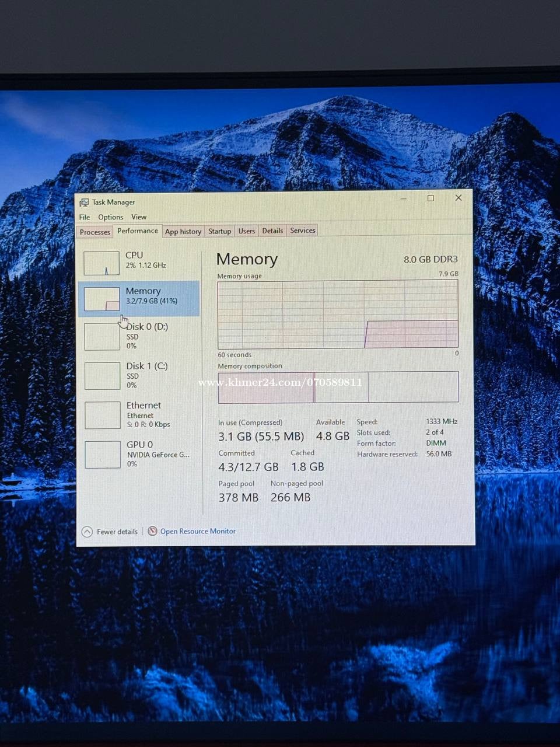Click the Open Resource Monitor link
560x747 pixels.
pos(198,531)
